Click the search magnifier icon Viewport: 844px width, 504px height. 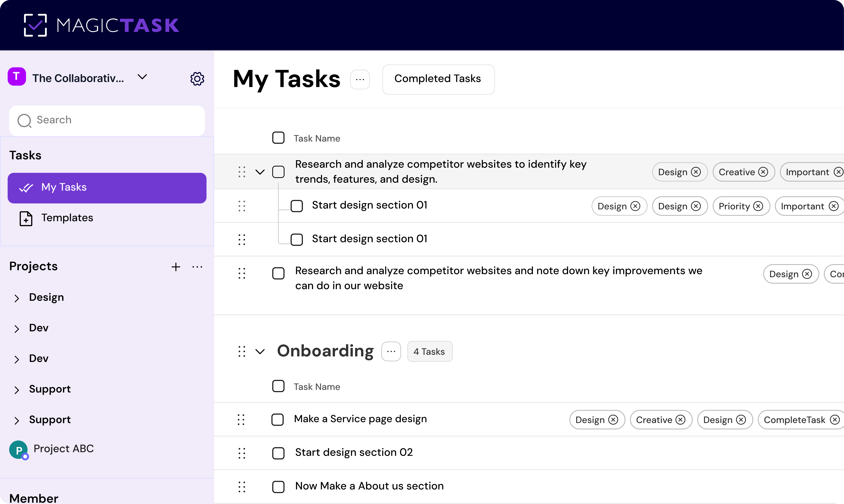[x=24, y=121]
